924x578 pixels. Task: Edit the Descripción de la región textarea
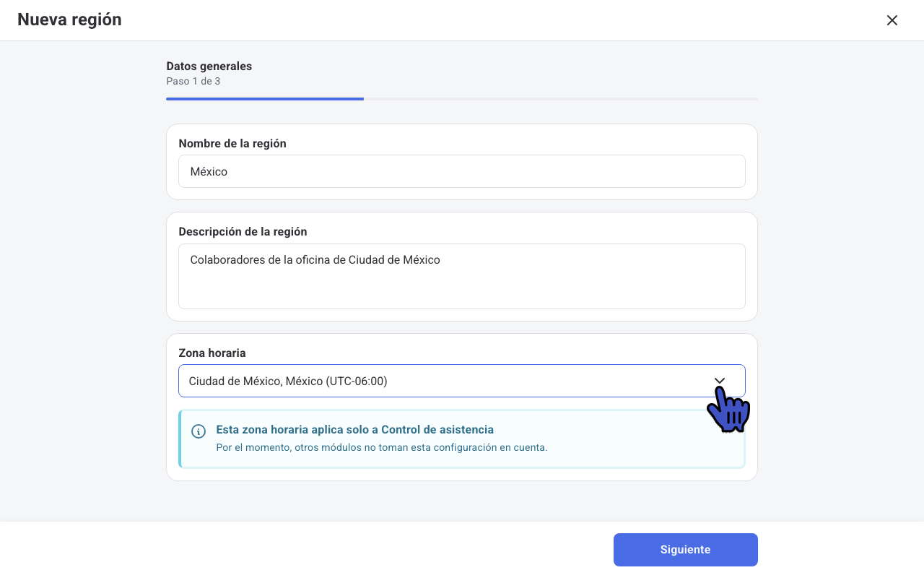coord(462,276)
